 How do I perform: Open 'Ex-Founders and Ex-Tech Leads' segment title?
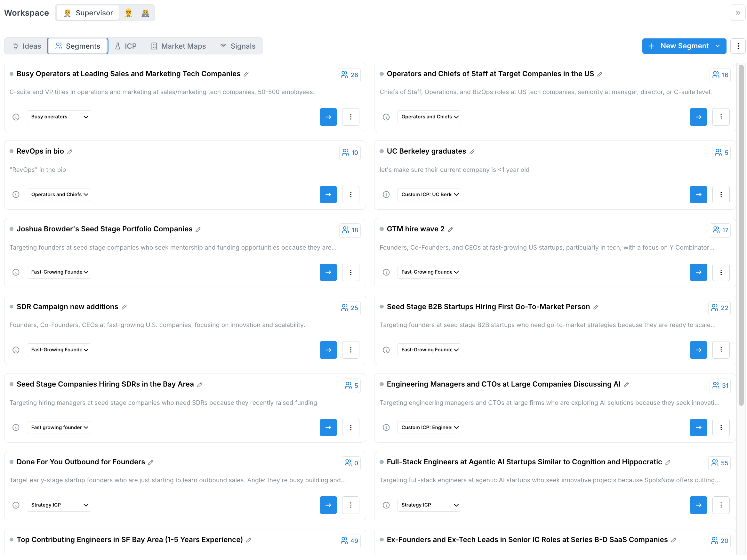point(527,540)
